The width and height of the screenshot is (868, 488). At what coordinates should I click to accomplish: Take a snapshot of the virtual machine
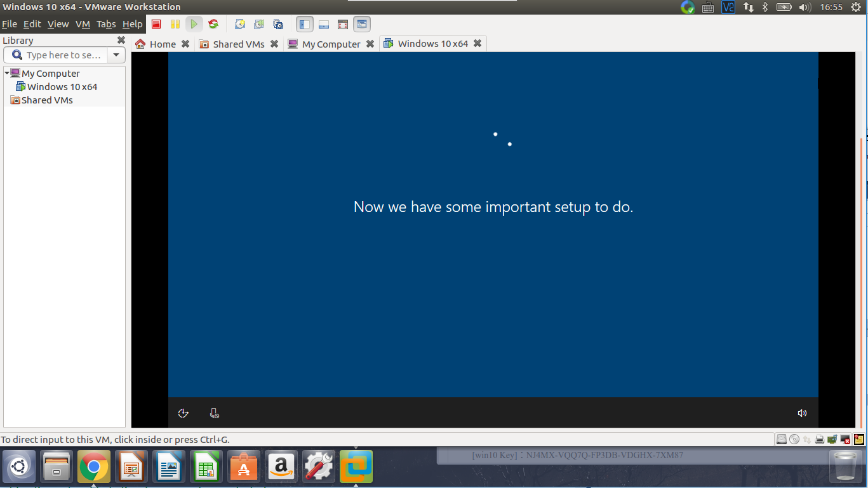[x=240, y=25]
